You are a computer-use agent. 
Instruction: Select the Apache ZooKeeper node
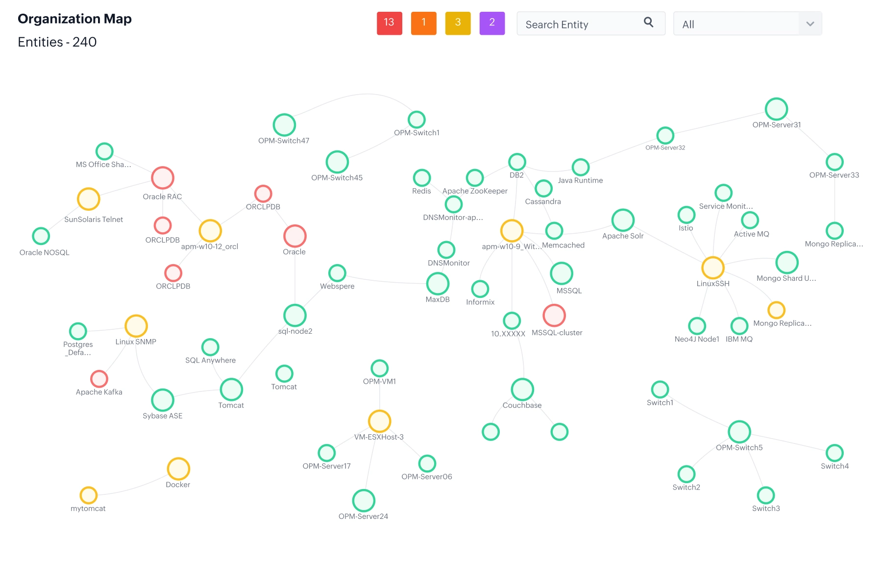[475, 178]
